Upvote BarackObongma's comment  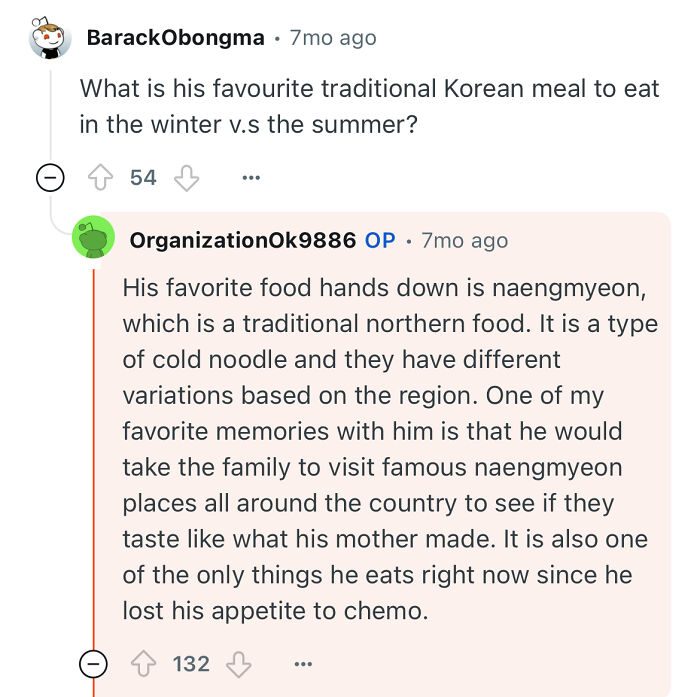click(x=100, y=178)
